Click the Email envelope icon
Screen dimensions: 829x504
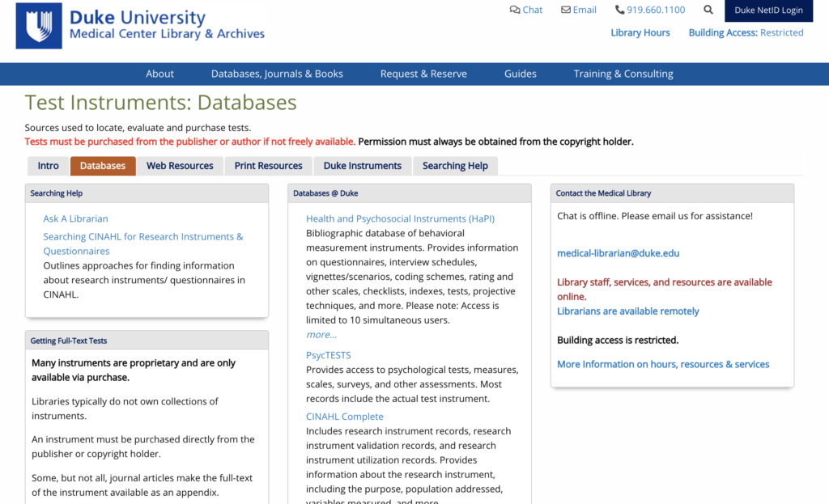(566, 10)
